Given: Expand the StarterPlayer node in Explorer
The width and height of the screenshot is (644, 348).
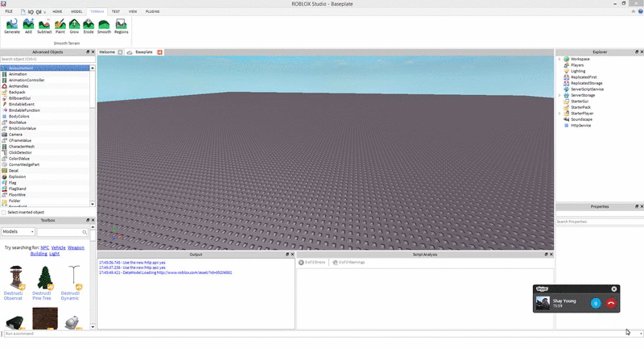Looking at the screenshot, I should (559, 114).
